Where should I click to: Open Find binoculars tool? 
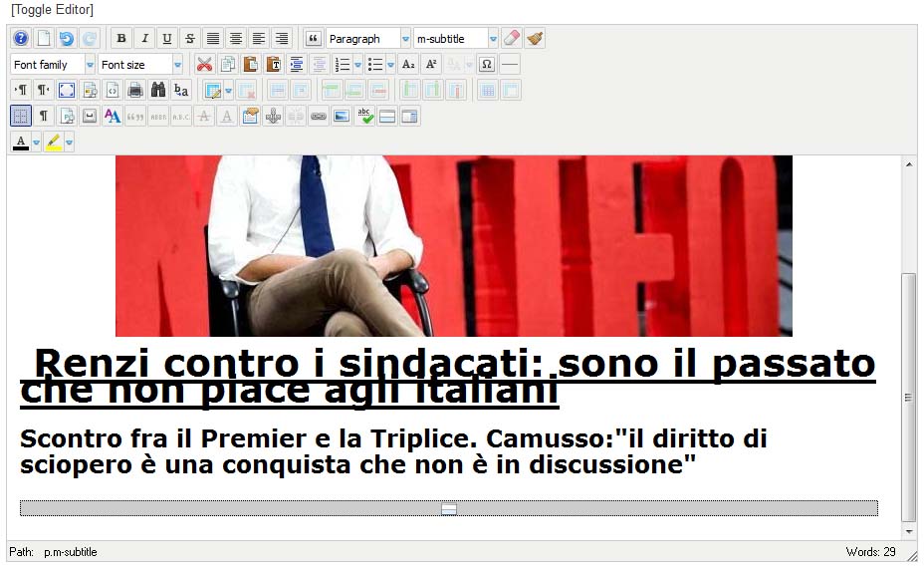[157, 91]
